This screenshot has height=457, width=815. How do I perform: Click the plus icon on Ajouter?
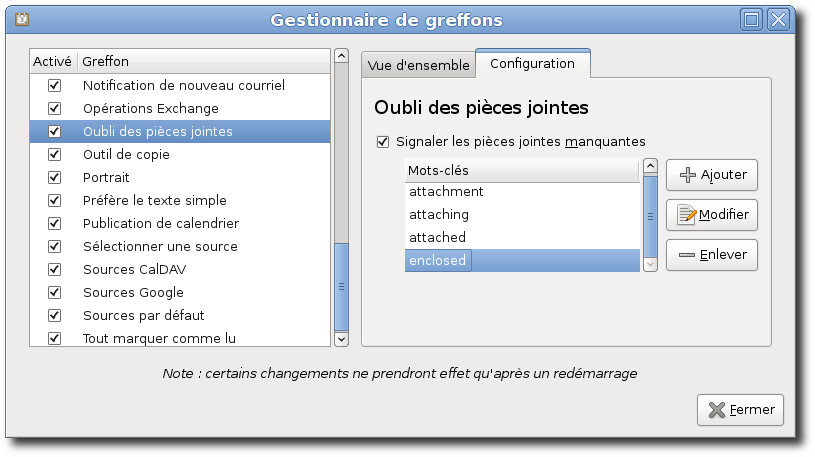click(688, 175)
